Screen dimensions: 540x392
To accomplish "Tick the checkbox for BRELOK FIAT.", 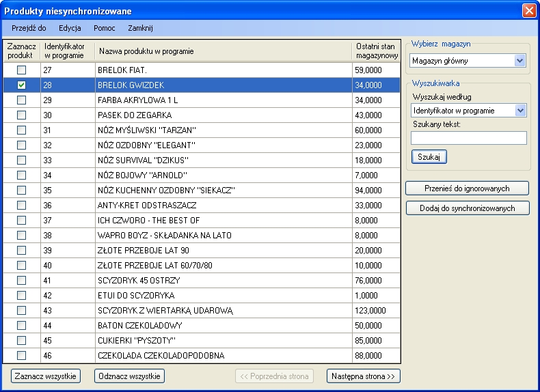I will [21, 70].
